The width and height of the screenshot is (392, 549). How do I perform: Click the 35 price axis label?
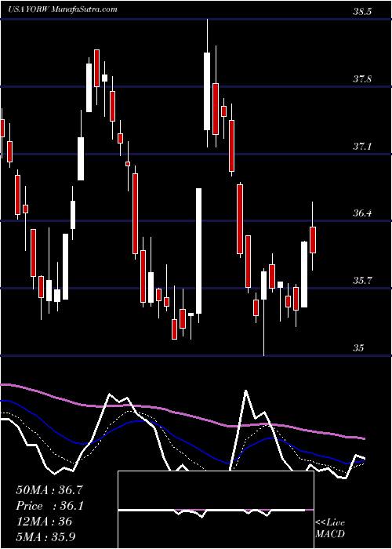coord(358,348)
